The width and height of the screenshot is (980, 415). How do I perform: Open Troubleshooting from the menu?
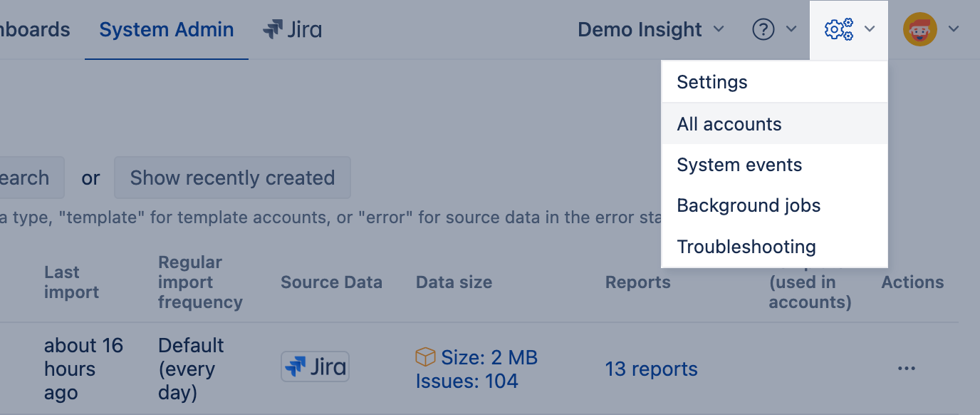click(x=746, y=247)
